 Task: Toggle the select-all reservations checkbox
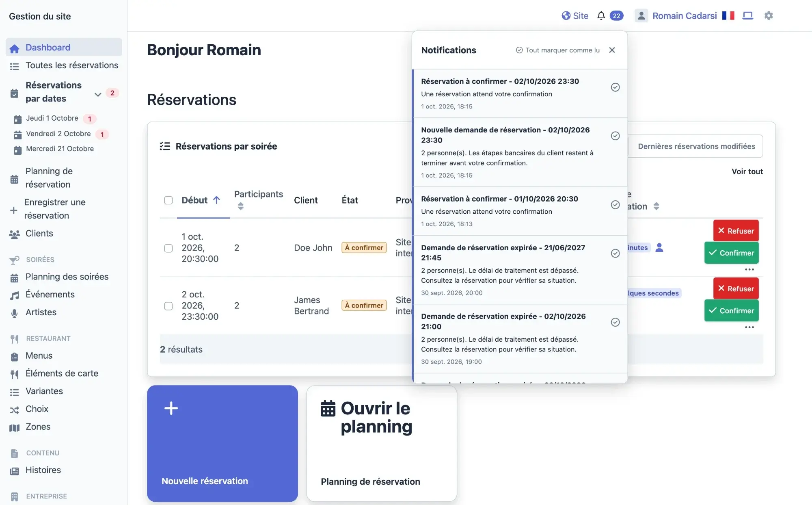pyautogui.click(x=168, y=200)
